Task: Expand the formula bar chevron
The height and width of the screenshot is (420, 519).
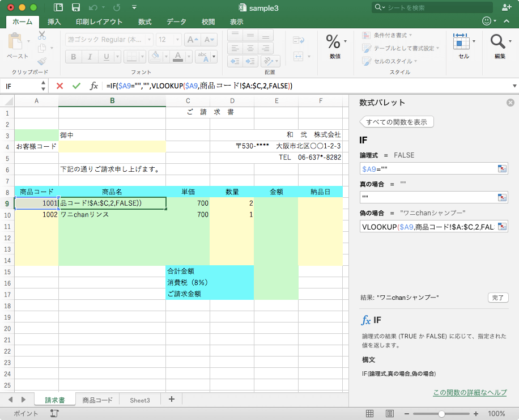Action: (514, 86)
